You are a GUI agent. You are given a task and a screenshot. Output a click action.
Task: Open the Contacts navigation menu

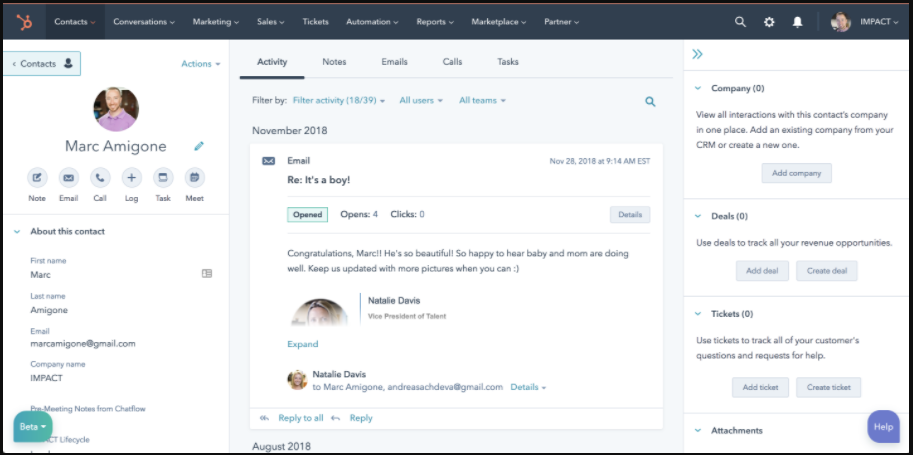(x=75, y=22)
